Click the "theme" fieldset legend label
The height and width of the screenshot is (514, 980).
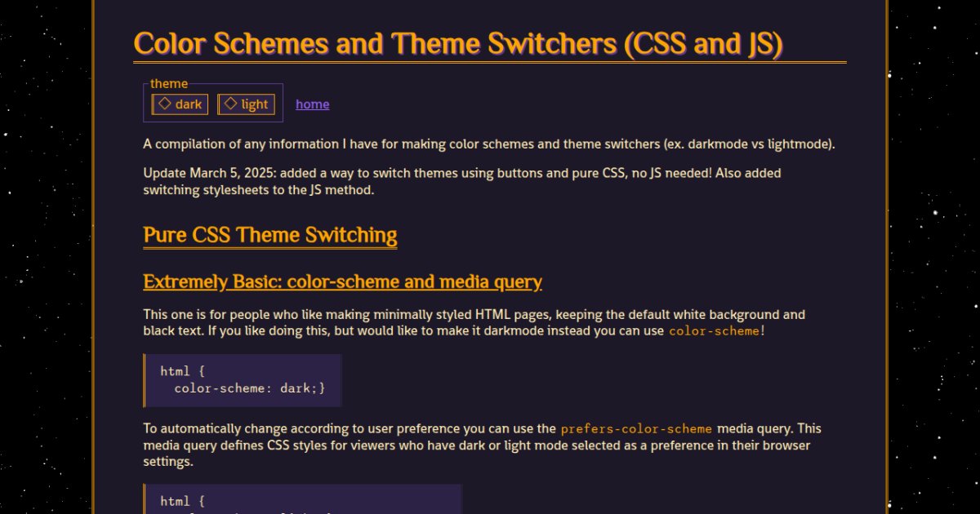169,84
